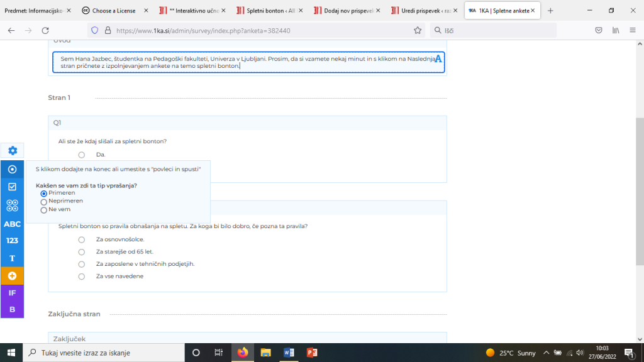This screenshot has height=362, width=644.
Task: Select answer Da. in Q1
Action: (x=82, y=155)
